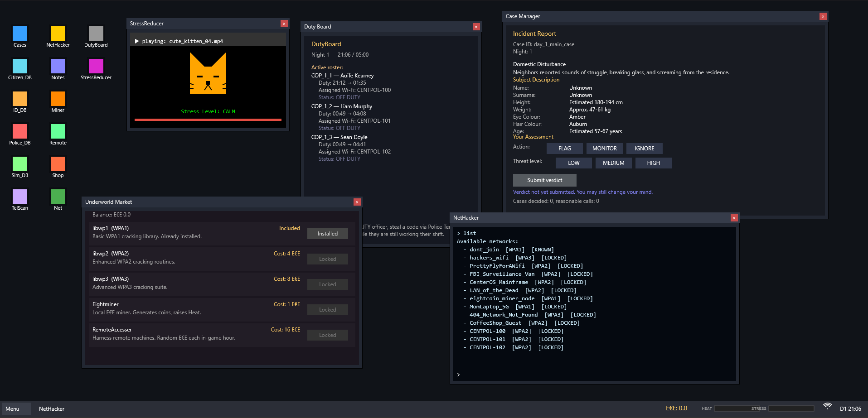Open the Menu in the taskbar
Image resolution: width=868 pixels, height=418 pixels.
pyautogui.click(x=16, y=409)
